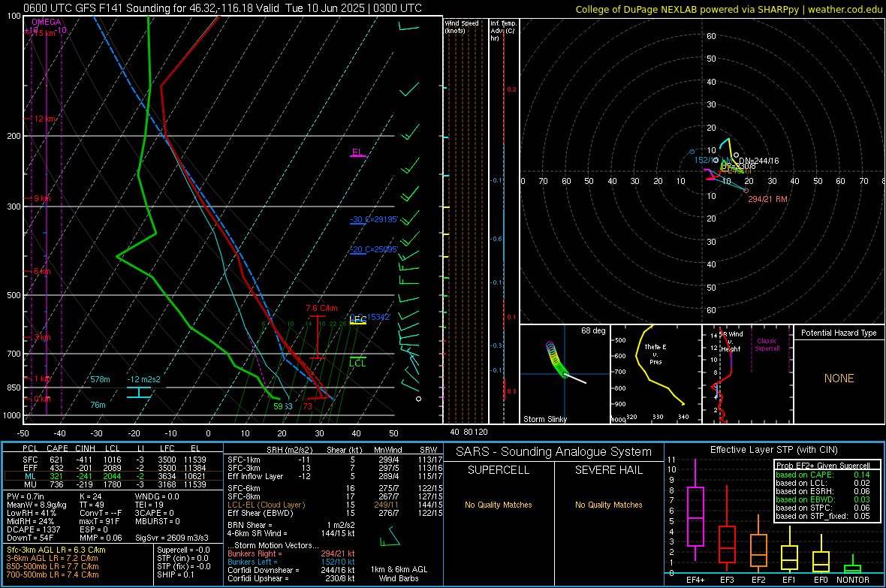Click the Sfc-3km AGL LR = 6.3 C/km line
The width and height of the screenshot is (886, 588).
pyautogui.click(x=56, y=550)
